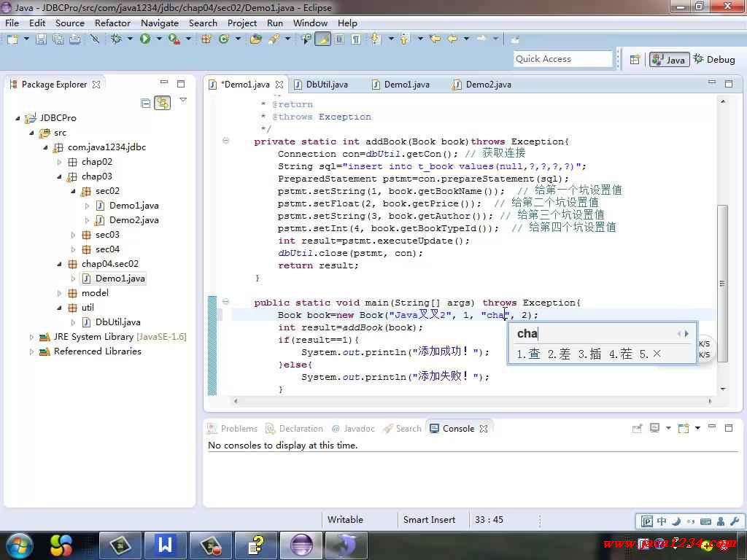The height and width of the screenshot is (560, 747).
Task: Switch to the Debug perspective
Action: tap(714, 60)
